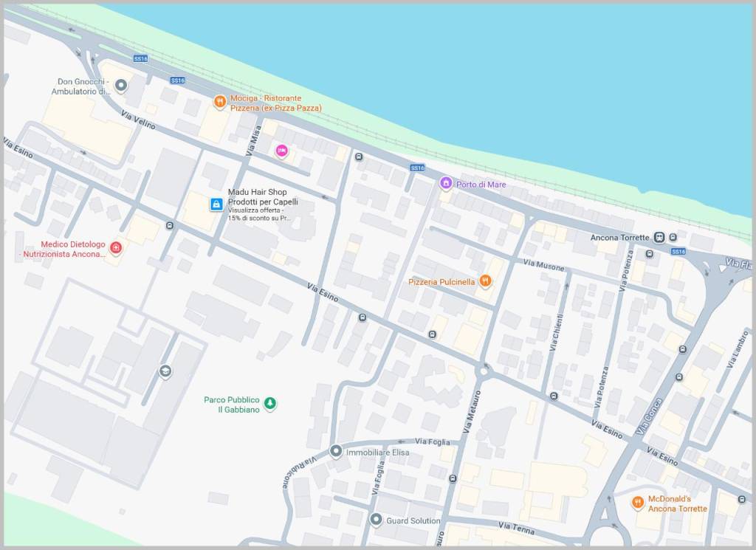Click the Via Conca street label
The width and height of the screenshot is (756, 550).
click(x=649, y=417)
